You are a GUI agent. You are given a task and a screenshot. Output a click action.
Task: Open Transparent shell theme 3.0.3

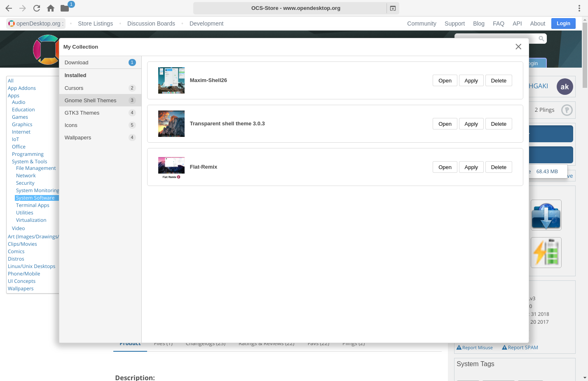click(445, 124)
